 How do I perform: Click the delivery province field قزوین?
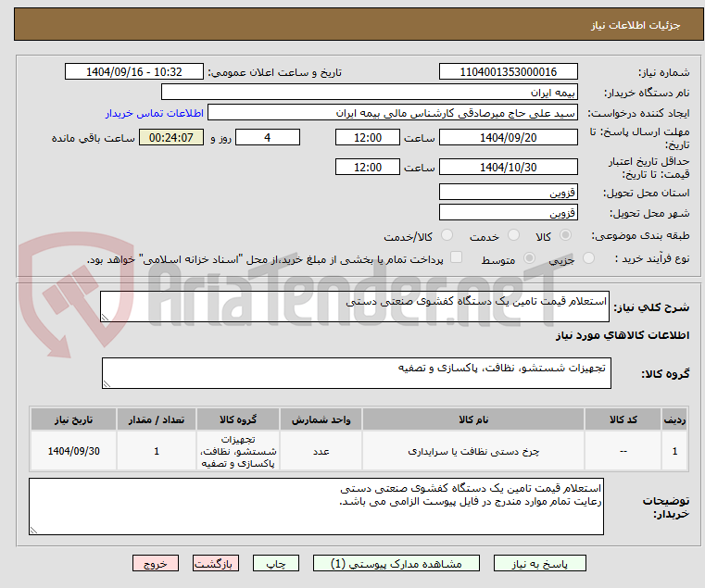508,192
